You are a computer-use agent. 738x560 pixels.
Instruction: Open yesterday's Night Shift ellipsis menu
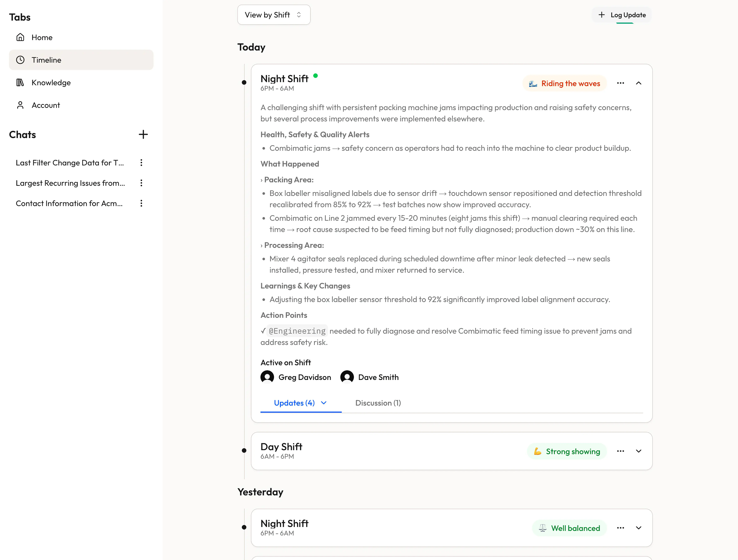coord(620,528)
